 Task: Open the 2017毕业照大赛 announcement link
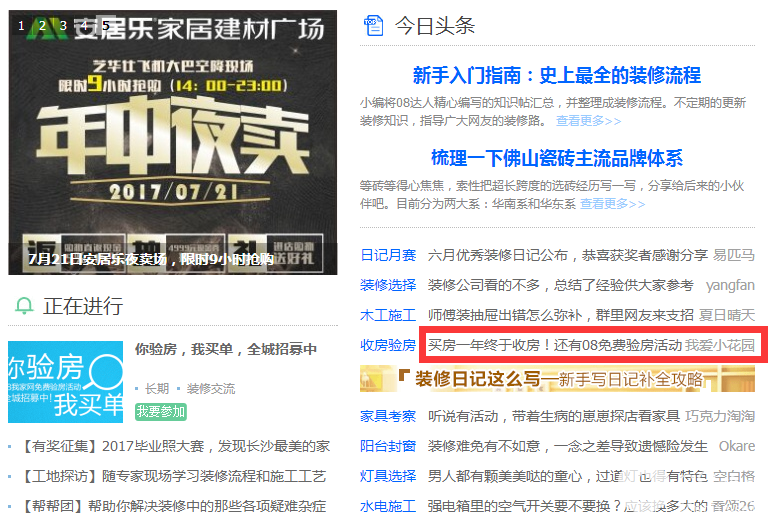[176, 447]
